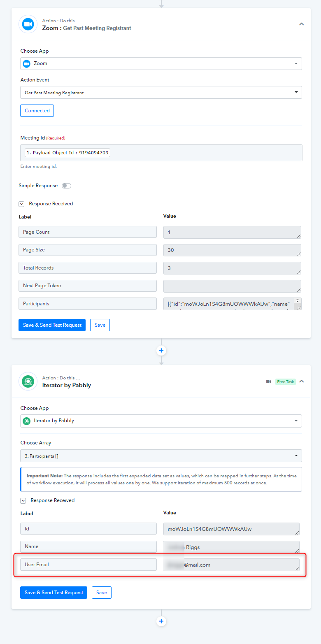Image resolution: width=321 pixels, height=644 pixels.
Task: Click Save in the Iterator step
Action: [102, 593]
